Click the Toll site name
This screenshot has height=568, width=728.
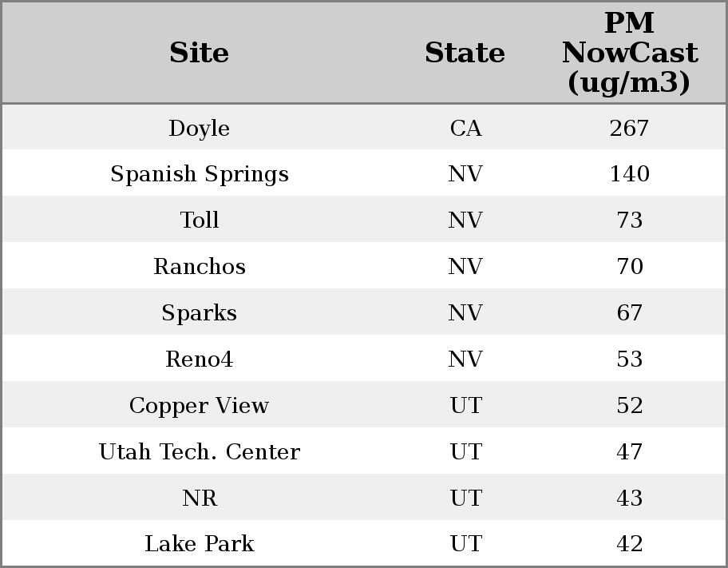[199, 220]
